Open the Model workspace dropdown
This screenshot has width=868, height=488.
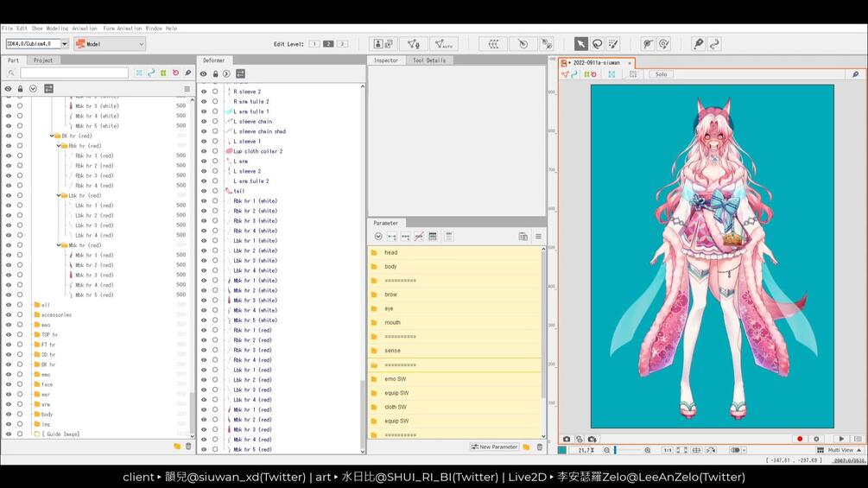110,44
